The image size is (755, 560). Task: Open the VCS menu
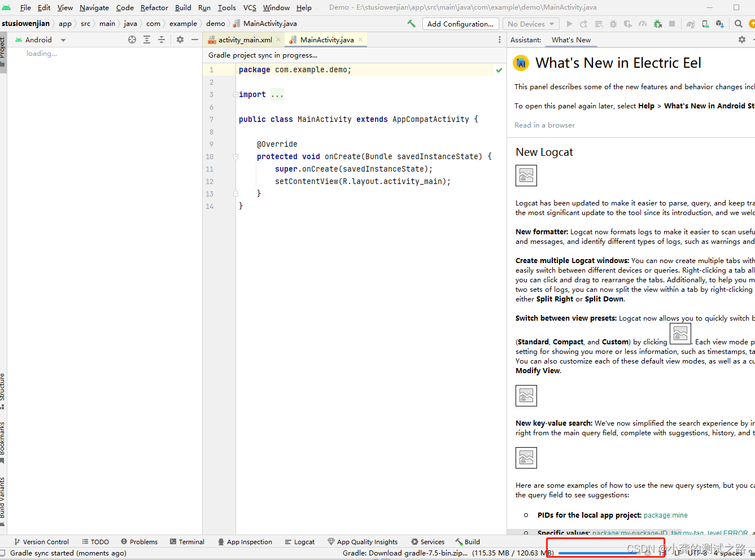[x=250, y=7]
